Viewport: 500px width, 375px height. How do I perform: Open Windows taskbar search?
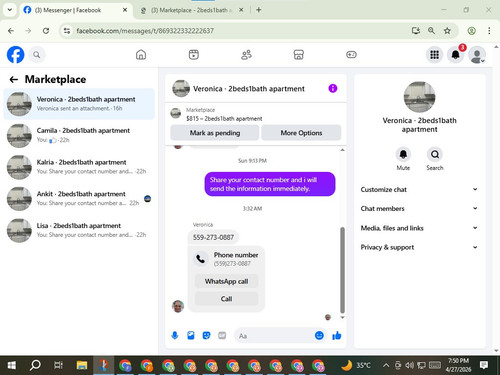tap(35, 365)
